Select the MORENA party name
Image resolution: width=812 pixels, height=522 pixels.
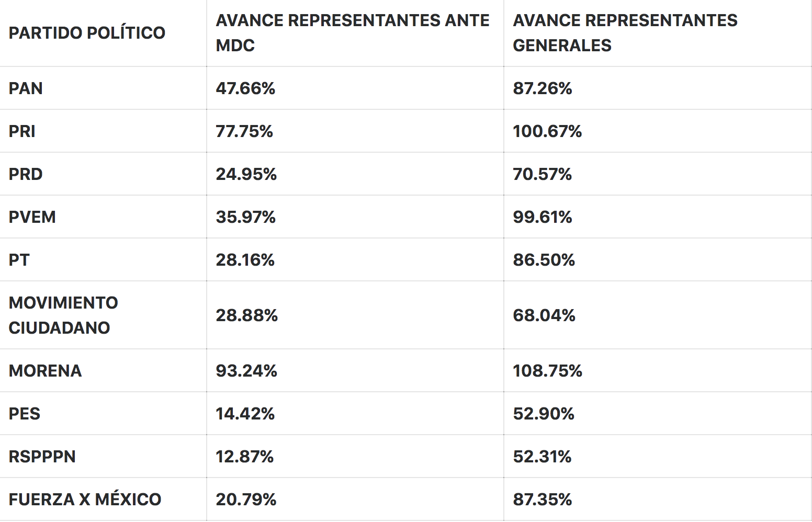pos(45,371)
